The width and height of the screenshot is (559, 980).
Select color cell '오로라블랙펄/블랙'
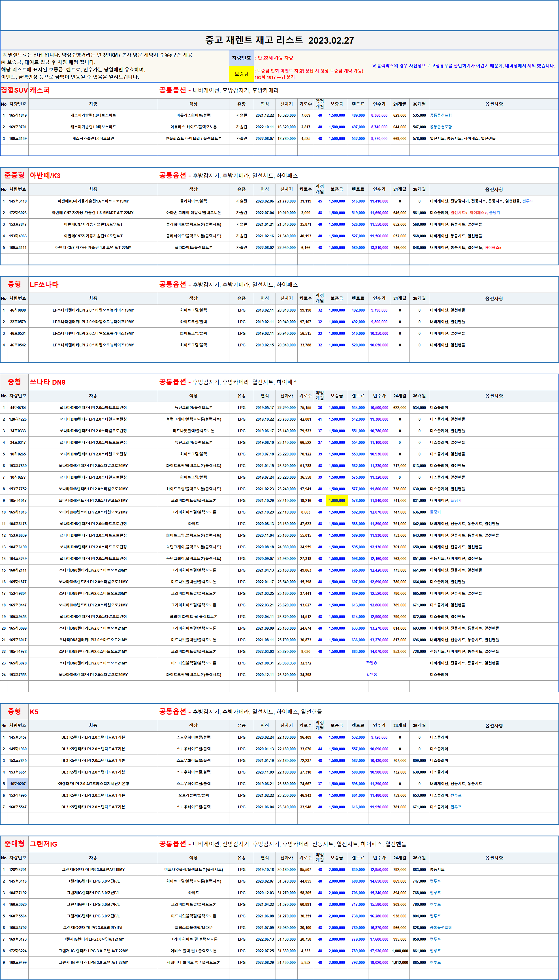tap(193, 795)
